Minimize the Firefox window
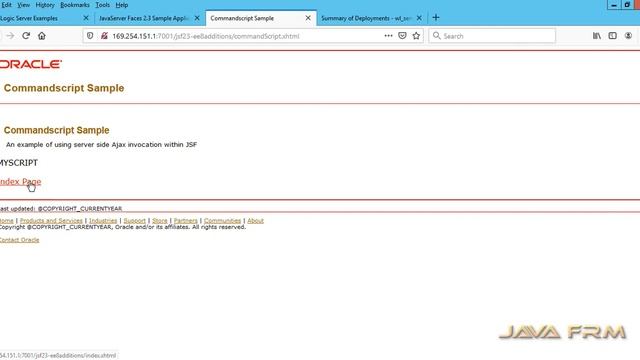 tap(613, 5)
